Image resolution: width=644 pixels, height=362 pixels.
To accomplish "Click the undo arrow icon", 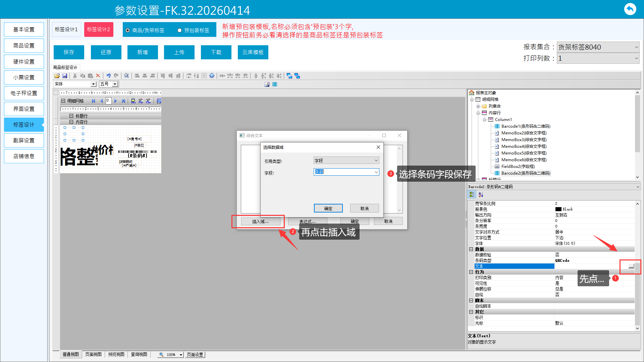I will [108, 76].
